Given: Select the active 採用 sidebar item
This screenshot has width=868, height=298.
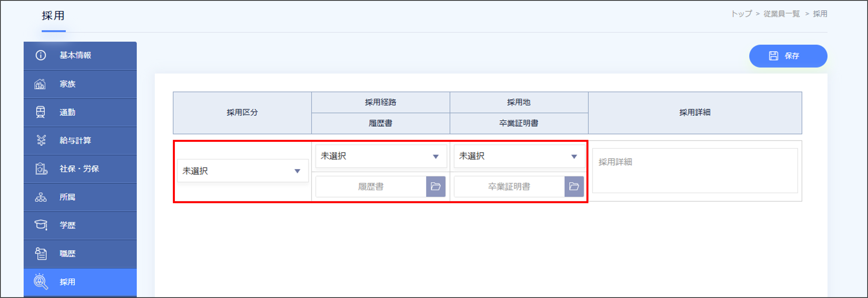Looking at the screenshot, I should click(80, 282).
